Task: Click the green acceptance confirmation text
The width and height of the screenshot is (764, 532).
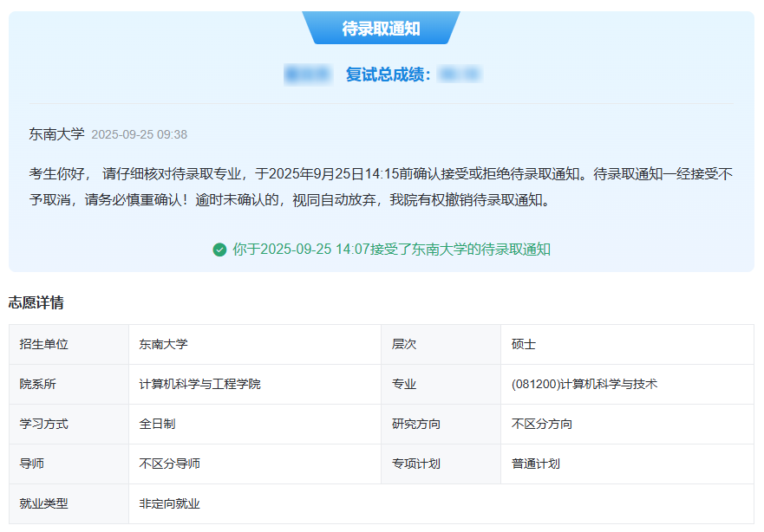Action: tap(391, 250)
